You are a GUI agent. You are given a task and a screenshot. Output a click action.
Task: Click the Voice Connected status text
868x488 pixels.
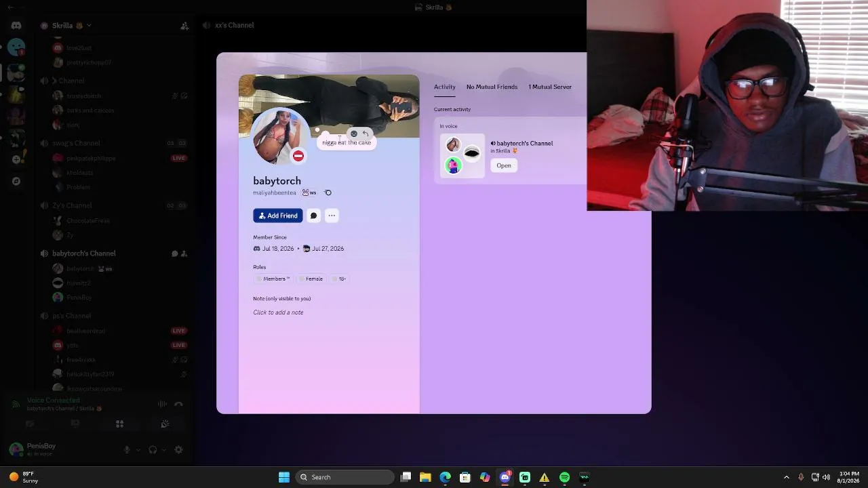click(x=54, y=401)
